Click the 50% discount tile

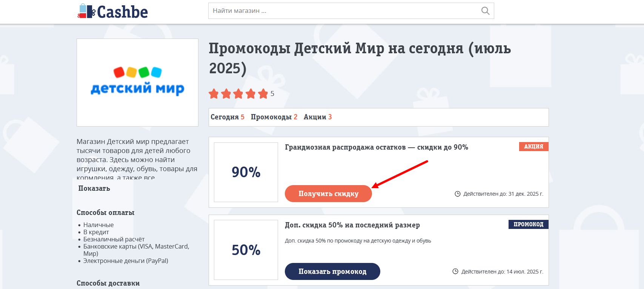tap(246, 250)
